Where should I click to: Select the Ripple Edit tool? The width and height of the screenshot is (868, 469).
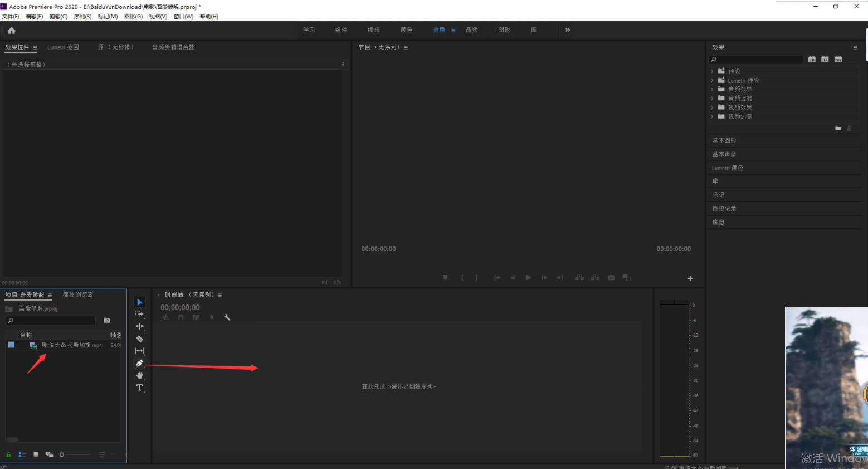(x=140, y=326)
